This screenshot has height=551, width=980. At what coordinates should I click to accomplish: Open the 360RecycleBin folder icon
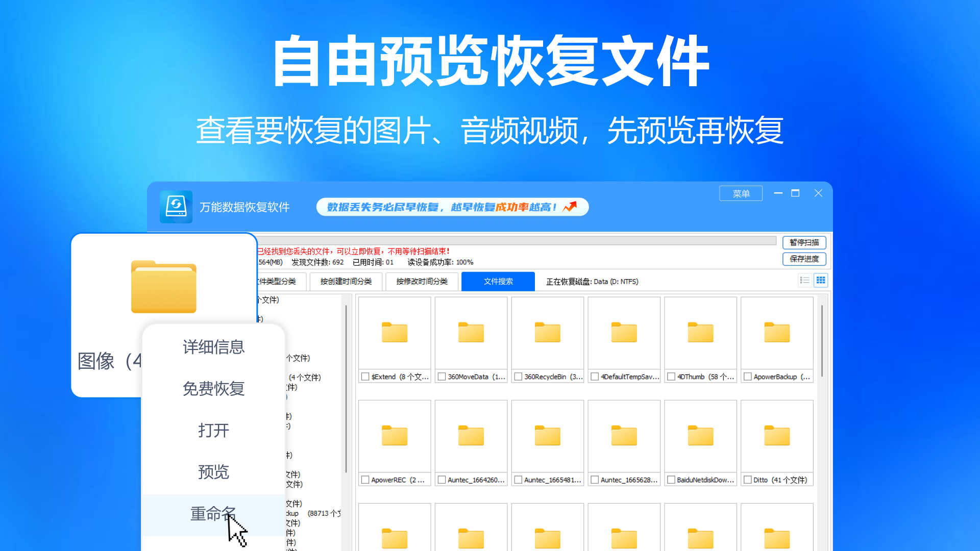[548, 332]
